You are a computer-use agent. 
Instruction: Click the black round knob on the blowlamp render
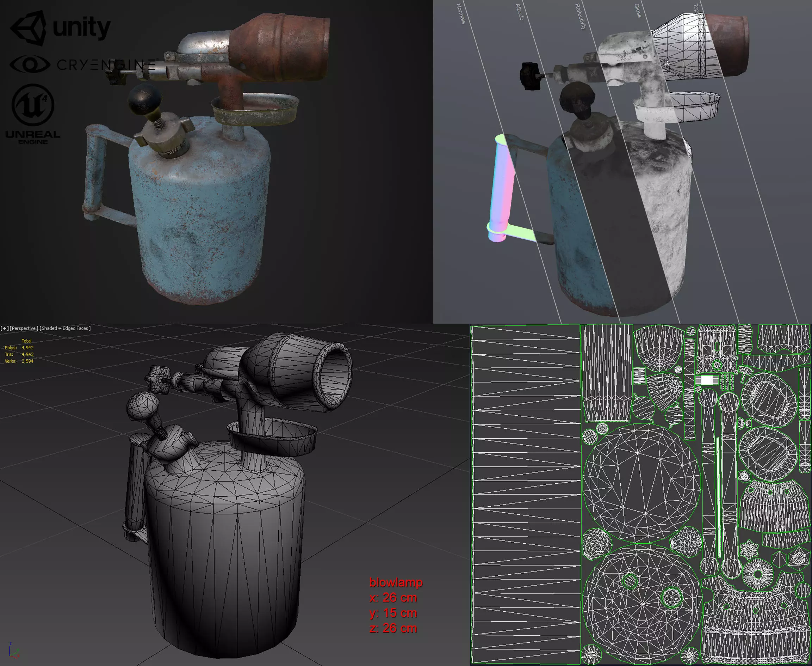[x=144, y=99]
